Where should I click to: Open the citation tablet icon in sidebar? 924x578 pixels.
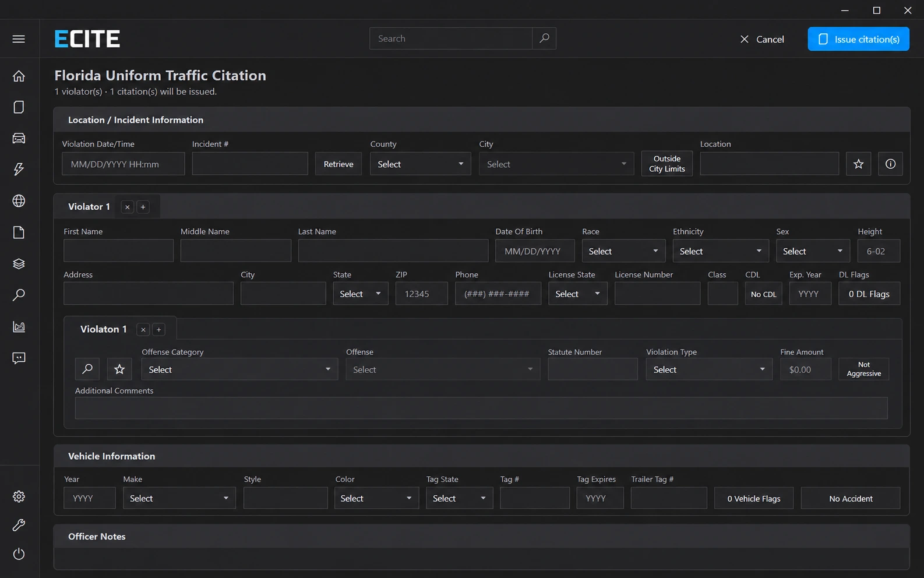coord(19,107)
